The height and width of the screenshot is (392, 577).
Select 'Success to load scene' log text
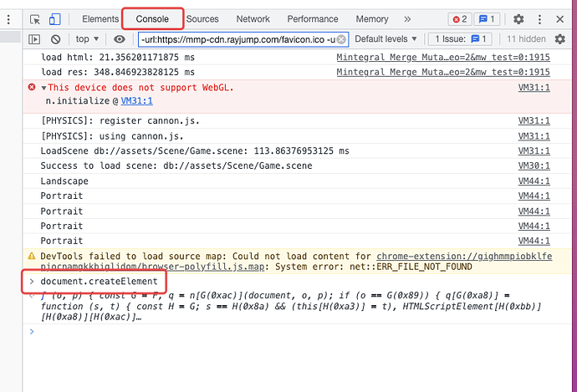pos(176,165)
